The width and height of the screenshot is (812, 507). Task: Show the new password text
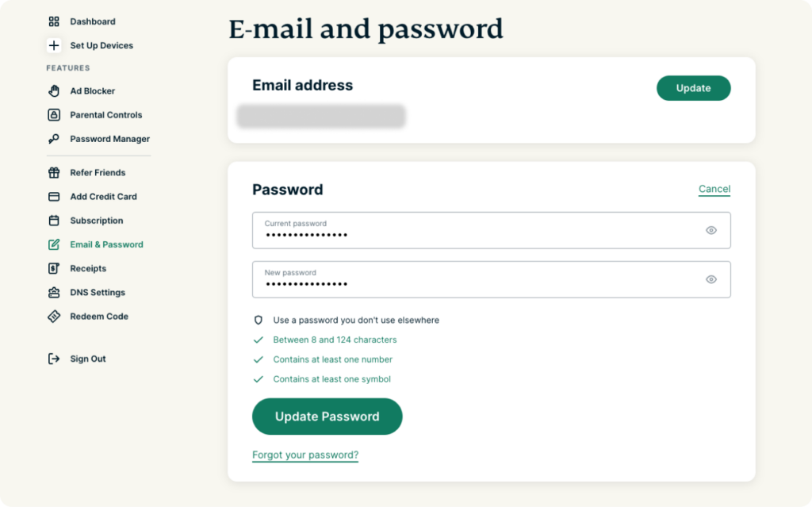[x=712, y=279]
